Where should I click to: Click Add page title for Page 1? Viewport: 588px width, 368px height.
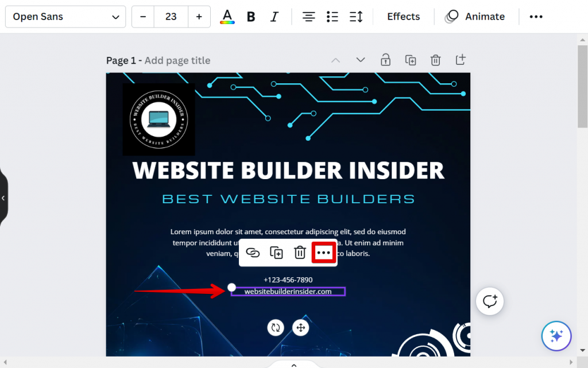tap(177, 60)
